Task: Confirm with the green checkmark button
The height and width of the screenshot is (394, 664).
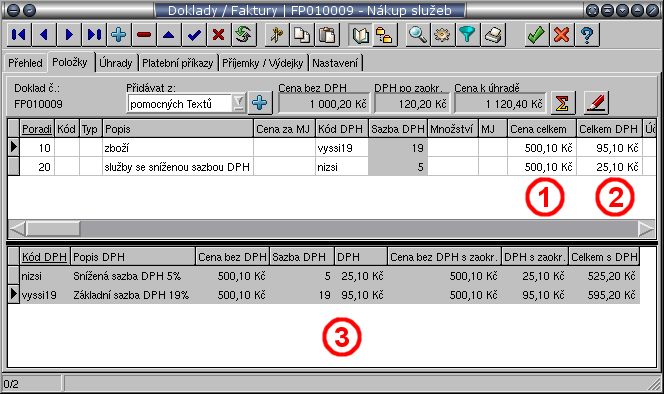Action: [536, 34]
